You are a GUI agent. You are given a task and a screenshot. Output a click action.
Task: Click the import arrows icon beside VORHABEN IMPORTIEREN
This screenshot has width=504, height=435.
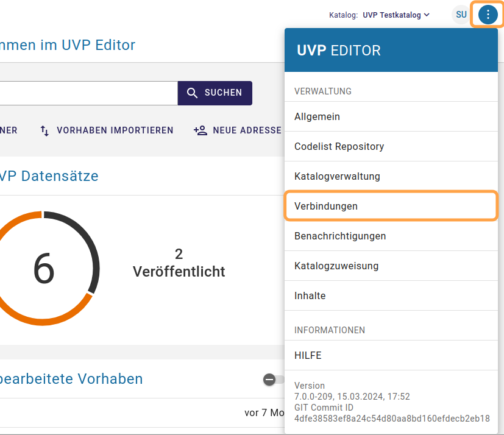[x=43, y=130]
